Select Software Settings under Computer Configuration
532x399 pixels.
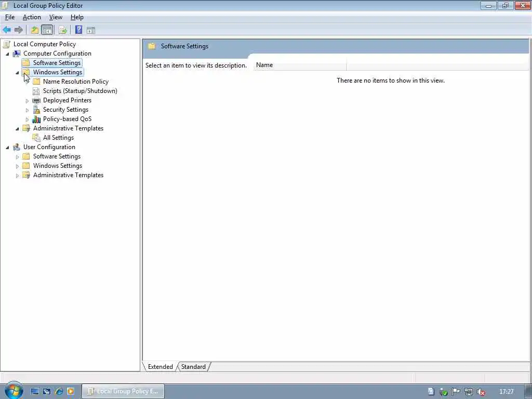coord(57,63)
